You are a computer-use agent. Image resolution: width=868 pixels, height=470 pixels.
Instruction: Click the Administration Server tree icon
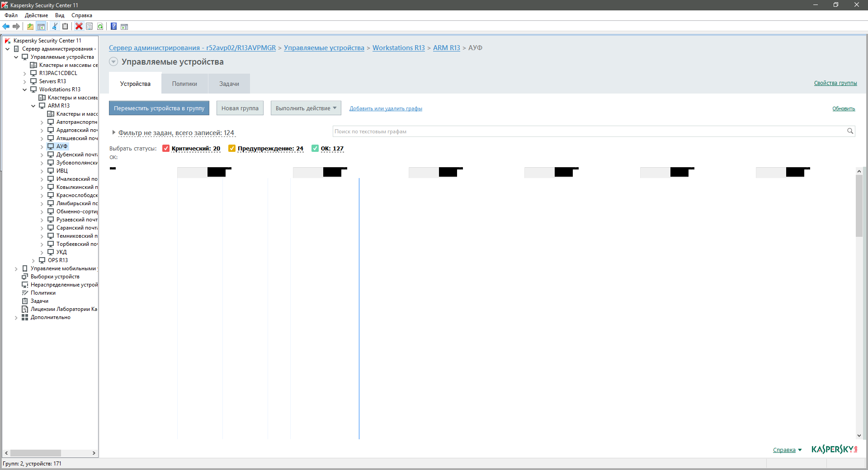[x=16, y=49]
